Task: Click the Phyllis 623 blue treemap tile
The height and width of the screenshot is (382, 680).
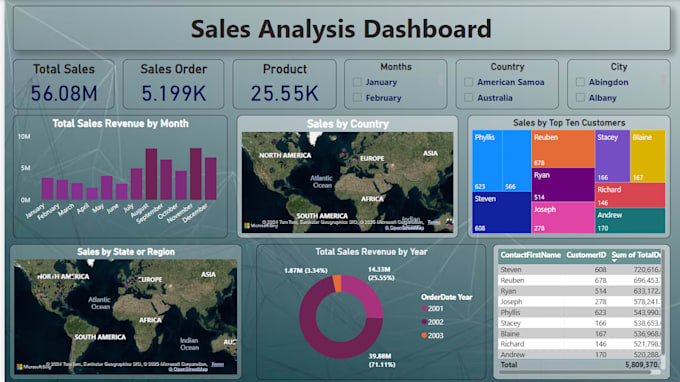Action: coord(487,160)
